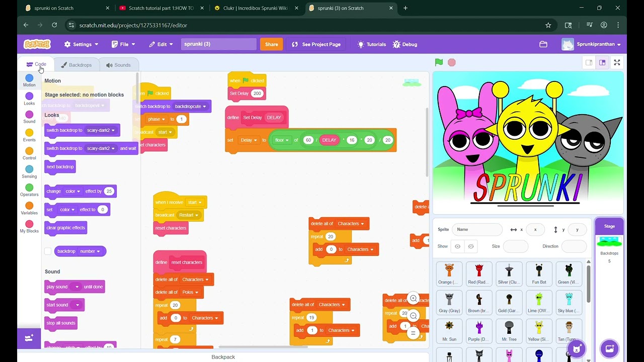Zoom in the code workspace
This screenshot has height=362, width=644.
click(x=414, y=298)
